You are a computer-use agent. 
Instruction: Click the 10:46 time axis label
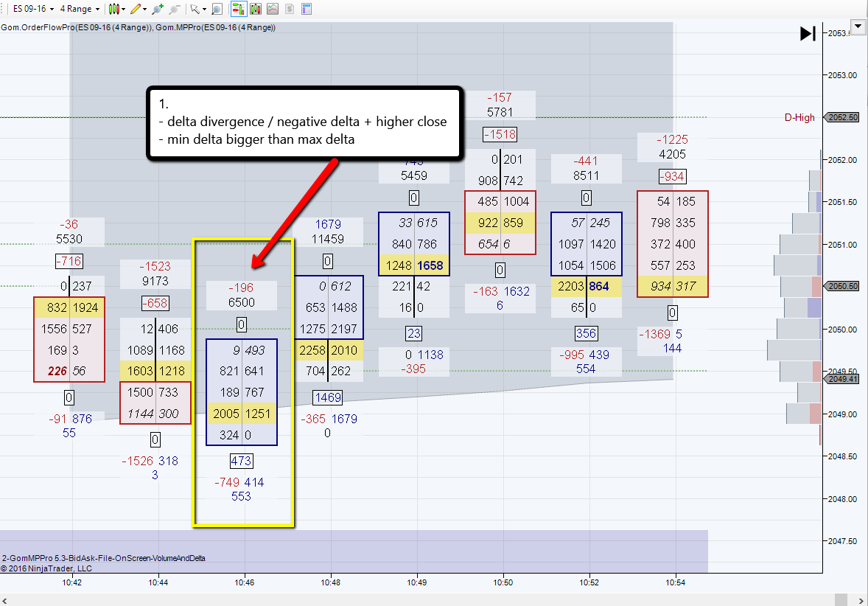[x=244, y=582]
